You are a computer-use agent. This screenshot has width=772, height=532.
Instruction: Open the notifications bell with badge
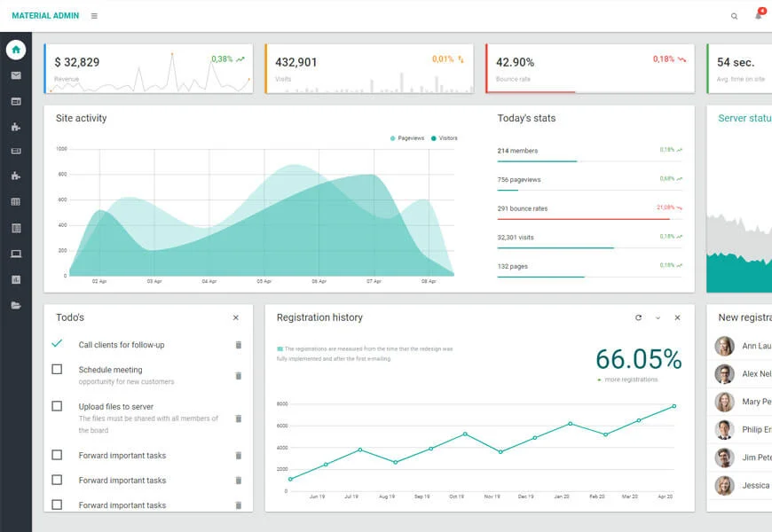click(x=759, y=15)
